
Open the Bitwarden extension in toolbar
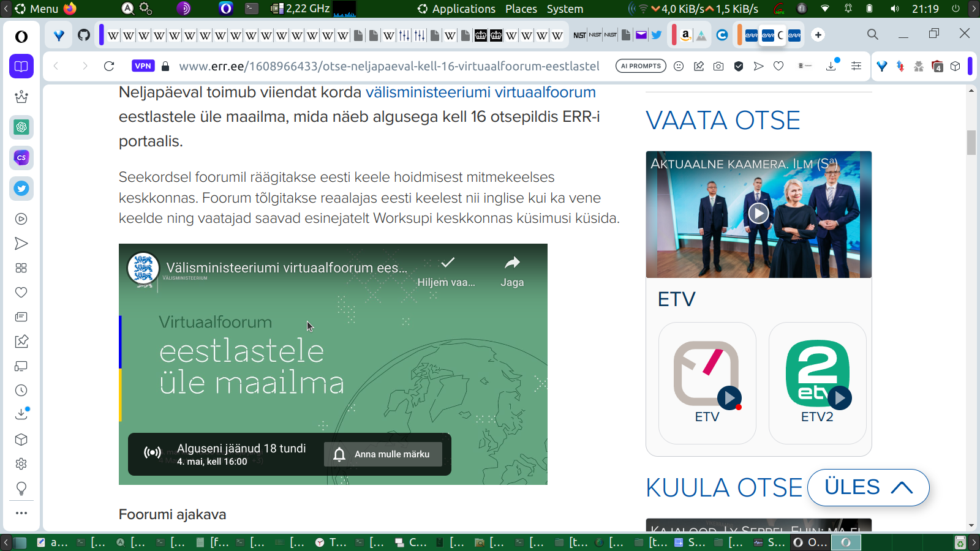(882, 66)
